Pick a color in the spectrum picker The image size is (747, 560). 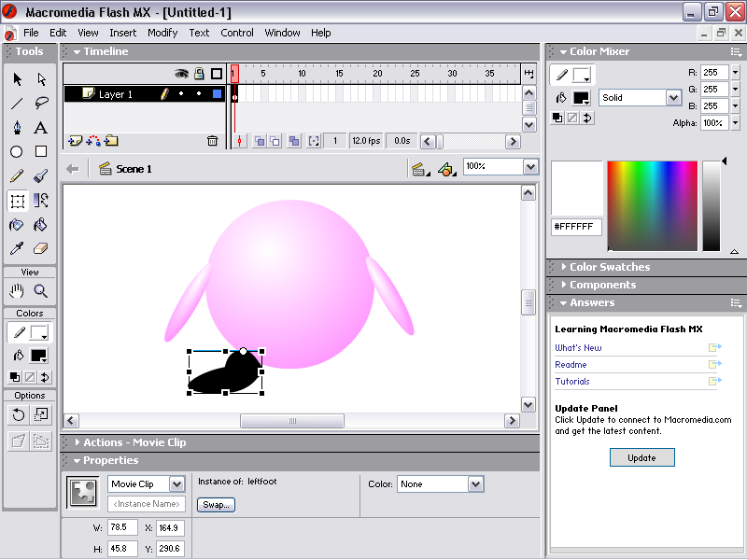[652, 205]
